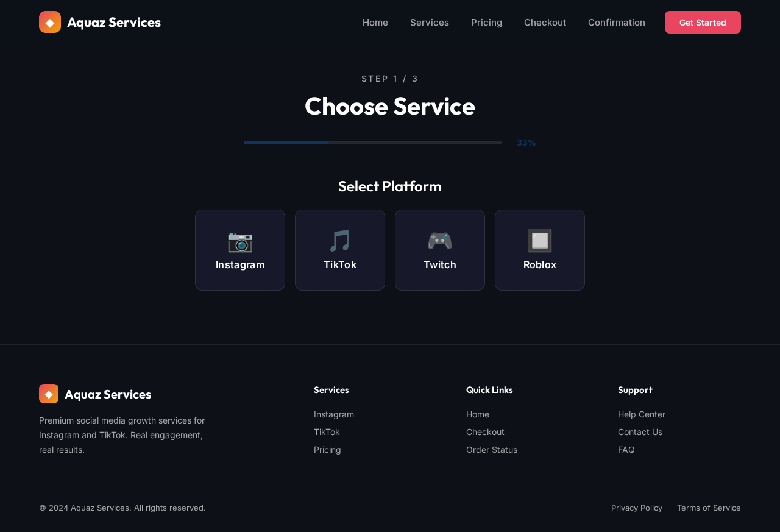The height and width of the screenshot is (532, 780).
Task: Visit the Help Center support link
Action: click(x=642, y=414)
